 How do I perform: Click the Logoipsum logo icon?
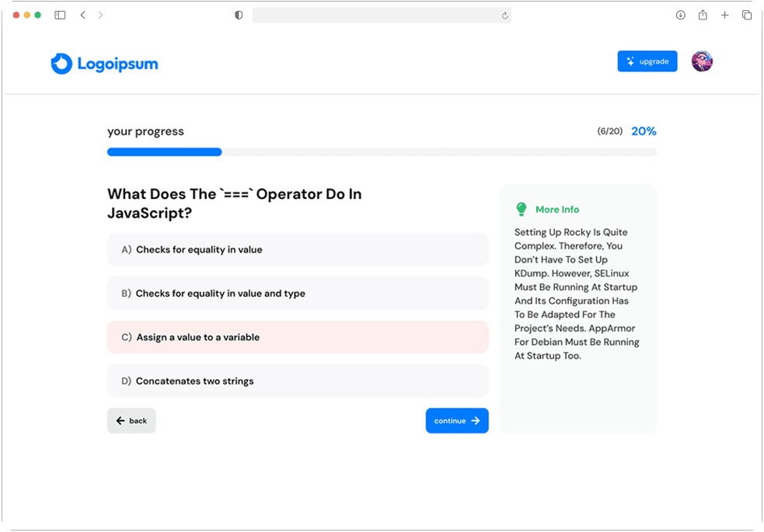pos(61,64)
